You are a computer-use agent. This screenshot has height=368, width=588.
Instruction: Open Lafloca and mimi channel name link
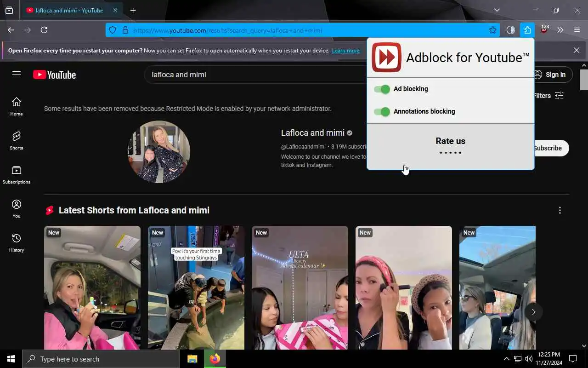313,132
